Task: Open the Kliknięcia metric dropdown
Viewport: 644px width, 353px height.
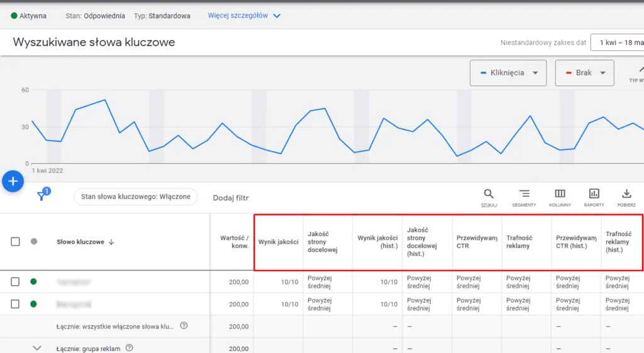Action: click(x=508, y=73)
